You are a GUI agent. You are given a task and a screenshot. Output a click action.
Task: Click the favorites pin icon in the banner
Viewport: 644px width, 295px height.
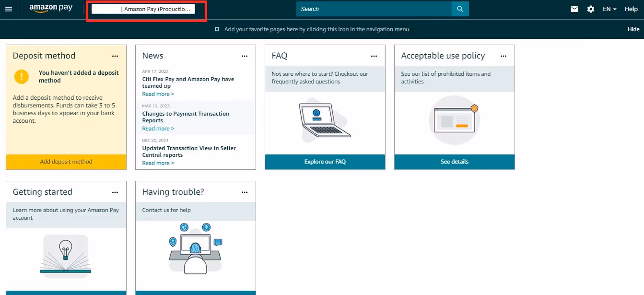(217, 29)
